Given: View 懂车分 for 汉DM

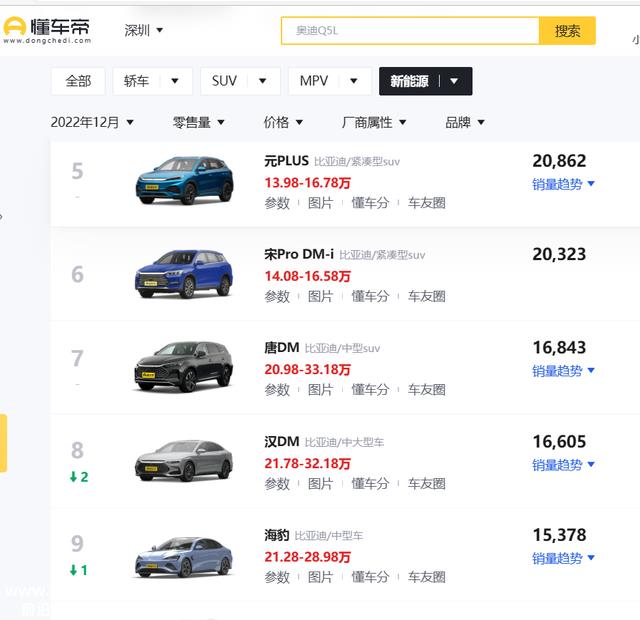Looking at the screenshot, I should point(370,484).
